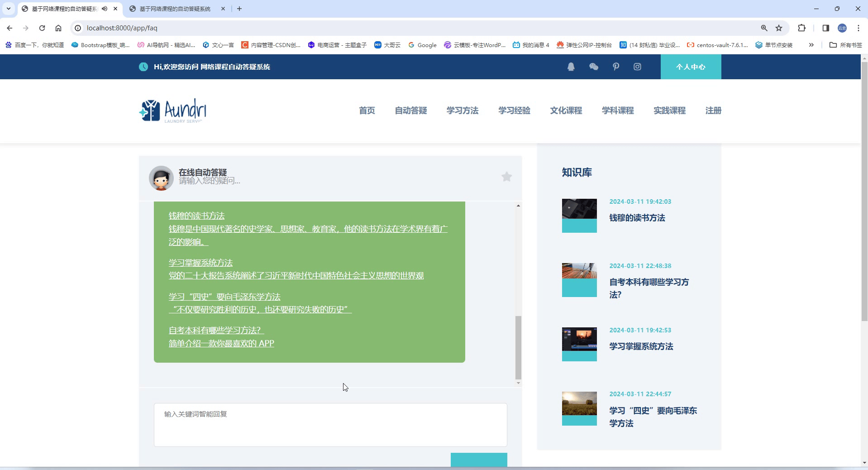This screenshot has width=868, height=470.
Task: Go forward with browser forward arrow
Action: pos(26,28)
